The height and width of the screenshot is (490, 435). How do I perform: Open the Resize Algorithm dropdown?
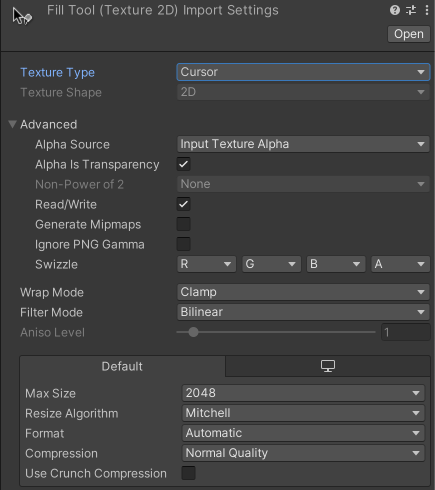[303, 413]
